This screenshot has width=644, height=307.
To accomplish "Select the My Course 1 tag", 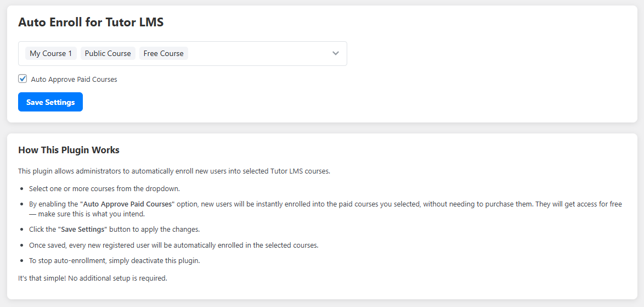I will click(x=51, y=53).
